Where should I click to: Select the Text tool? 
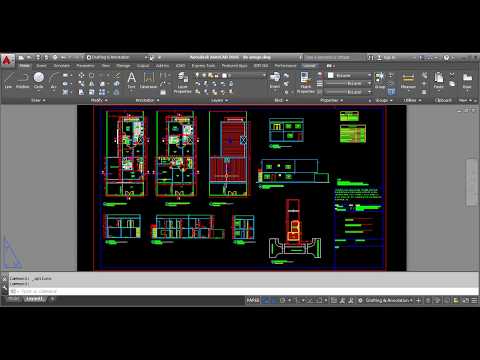pos(132,80)
